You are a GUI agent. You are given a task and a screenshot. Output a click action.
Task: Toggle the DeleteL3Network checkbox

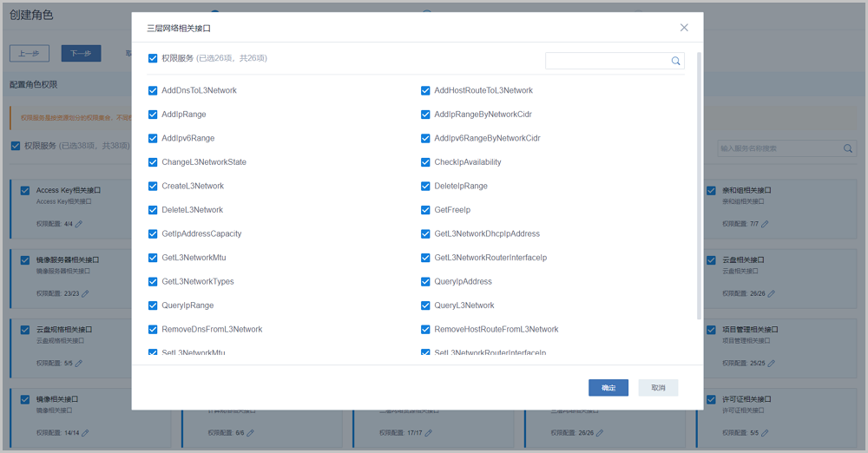(x=154, y=210)
